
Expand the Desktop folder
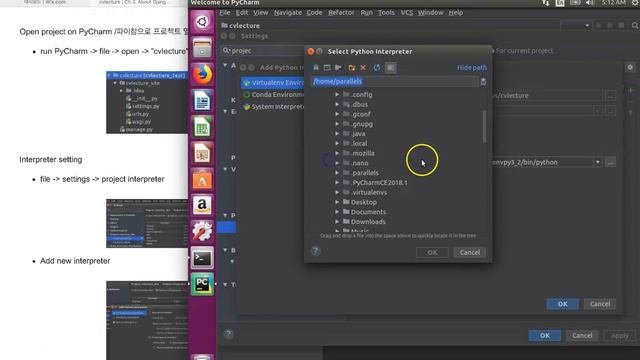[337, 202]
